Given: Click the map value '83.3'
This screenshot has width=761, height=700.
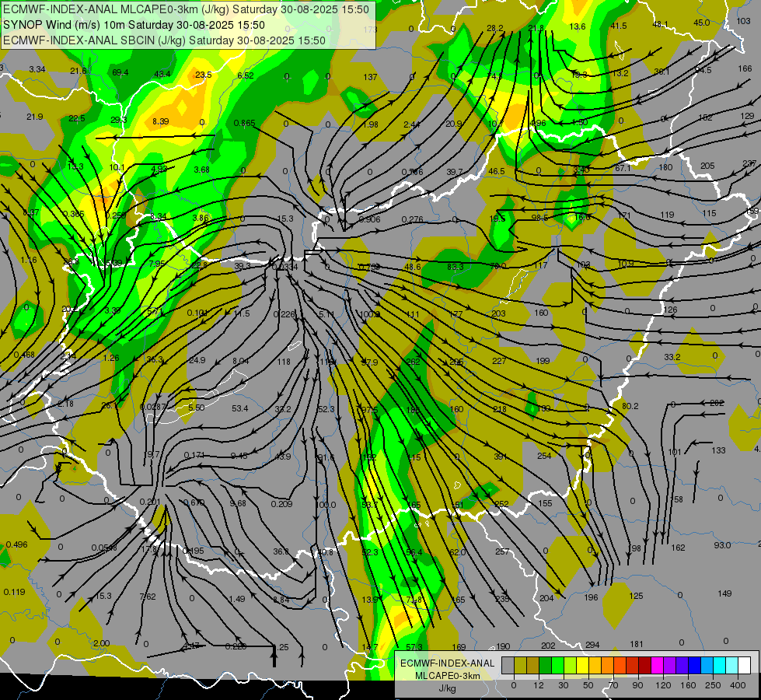Looking at the screenshot, I should click(456, 267).
